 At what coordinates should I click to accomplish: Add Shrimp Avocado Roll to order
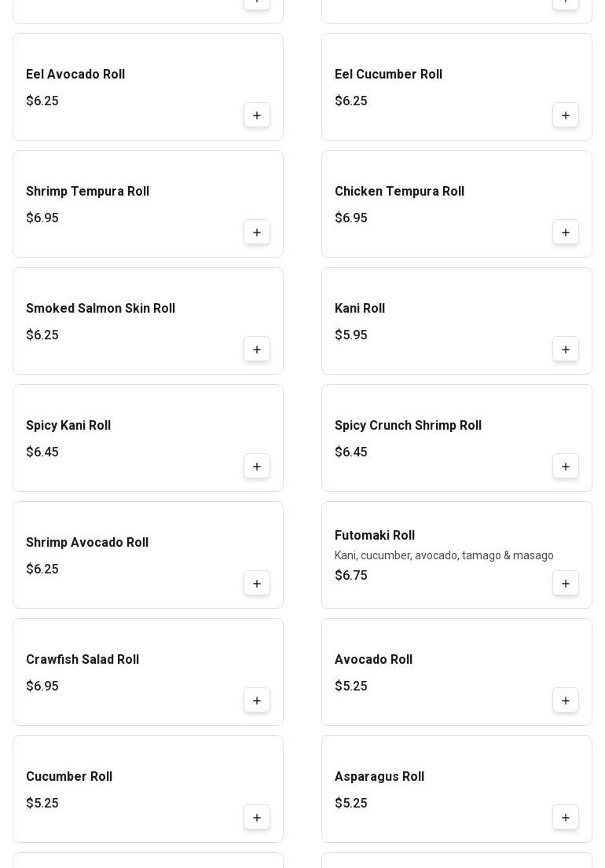coord(257,584)
